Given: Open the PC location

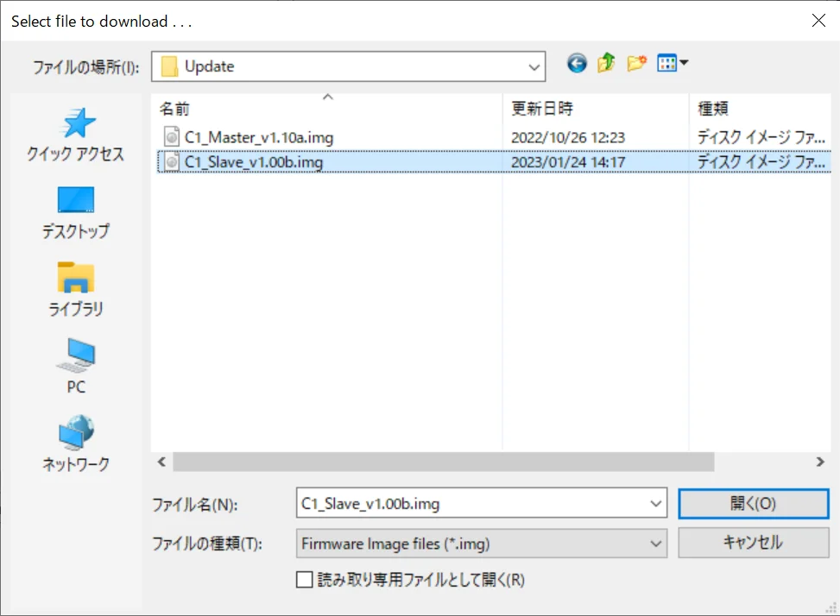Looking at the screenshot, I should click(76, 367).
